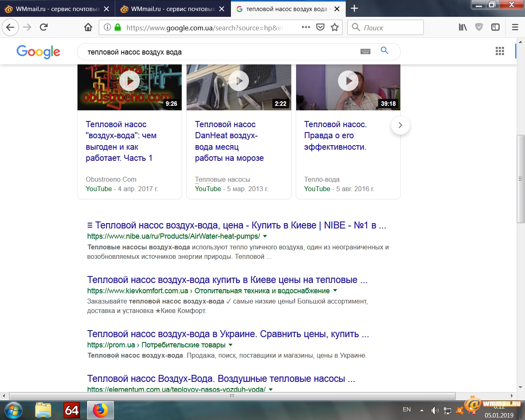Open the Firefox Library icon
The height and width of the screenshot is (420, 525).
463,27
